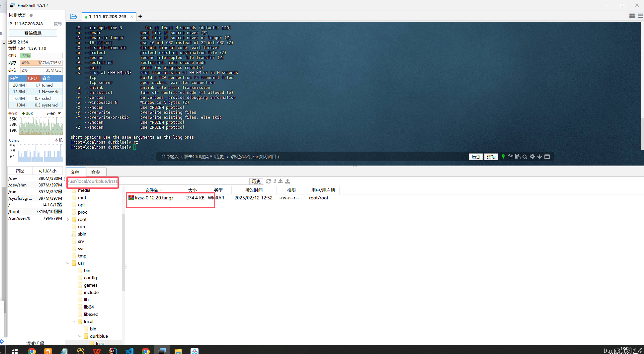
Task: Focus the 命令输入 command input field
Action: (x=312, y=157)
